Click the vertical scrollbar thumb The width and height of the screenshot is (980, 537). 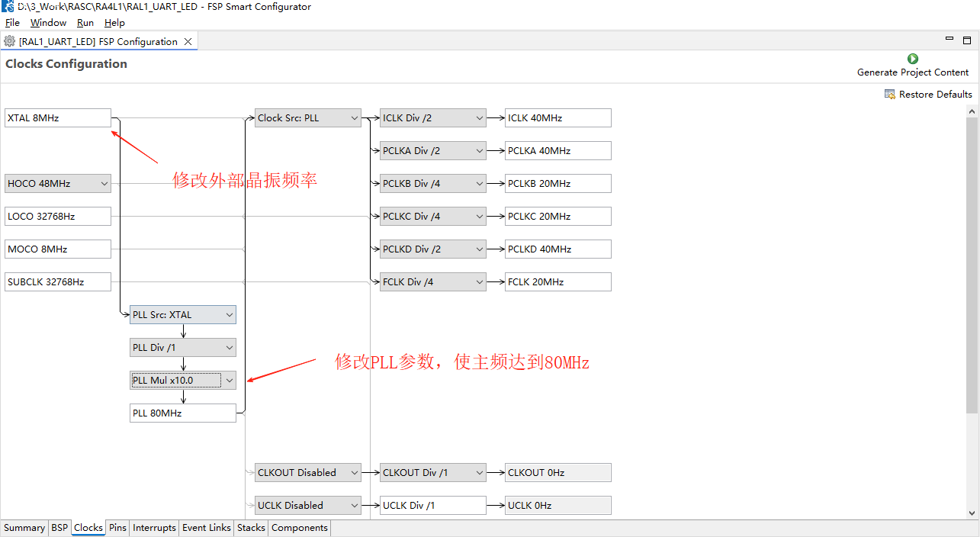click(x=972, y=265)
